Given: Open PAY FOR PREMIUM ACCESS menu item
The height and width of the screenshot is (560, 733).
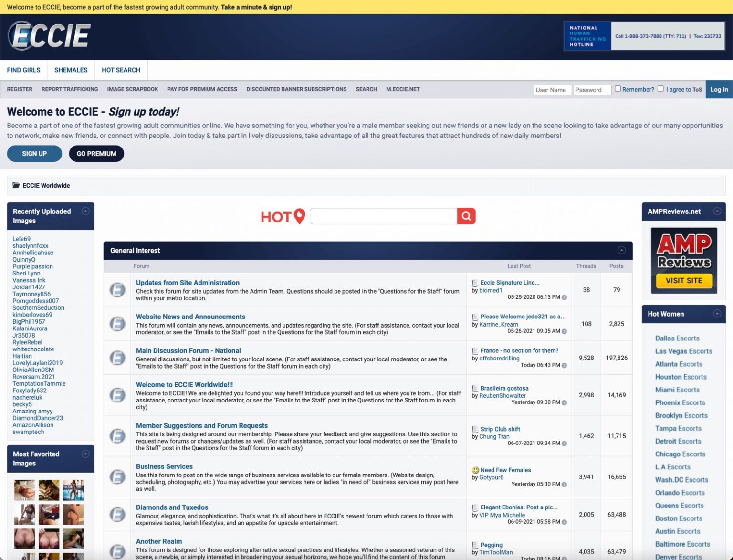Looking at the screenshot, I should click(202, 89).
